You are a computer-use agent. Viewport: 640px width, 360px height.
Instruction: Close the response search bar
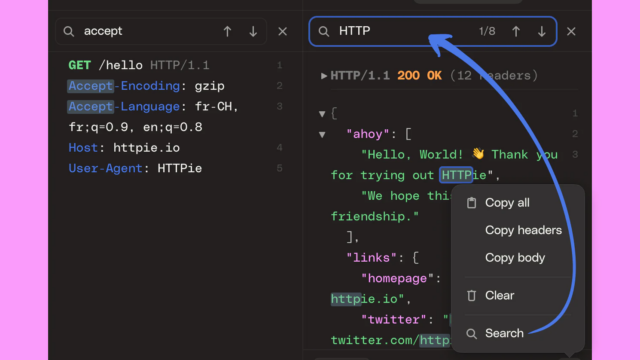pyautogui.click(x=571, y=31)
